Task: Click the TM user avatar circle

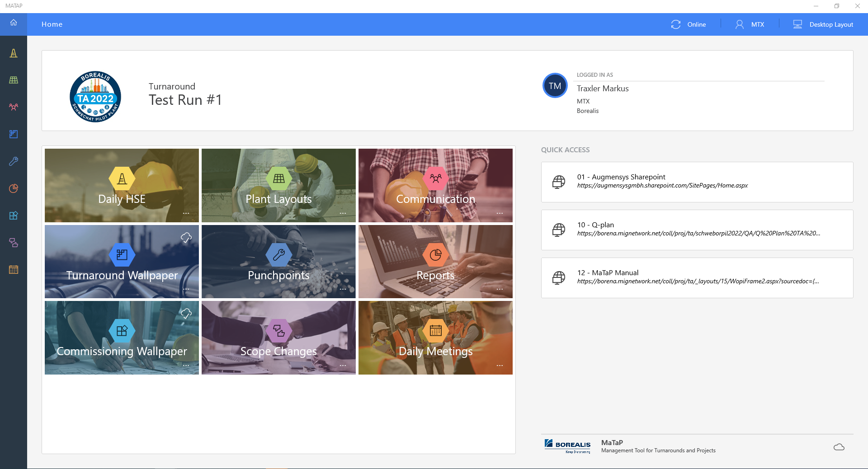Action: (x=555, y=86)
